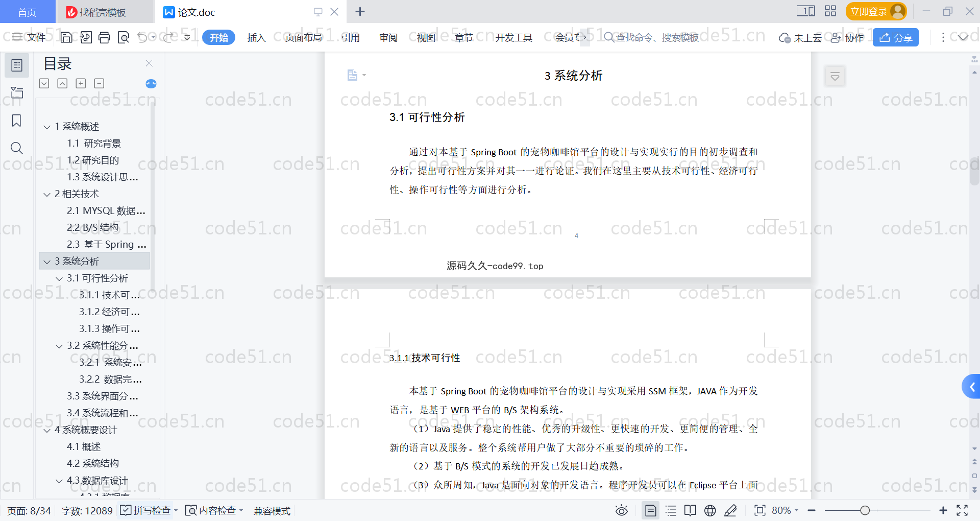This screenshot has width=980, height=521.
Task: Click the search command input field
Action: (x=651, y=37)
